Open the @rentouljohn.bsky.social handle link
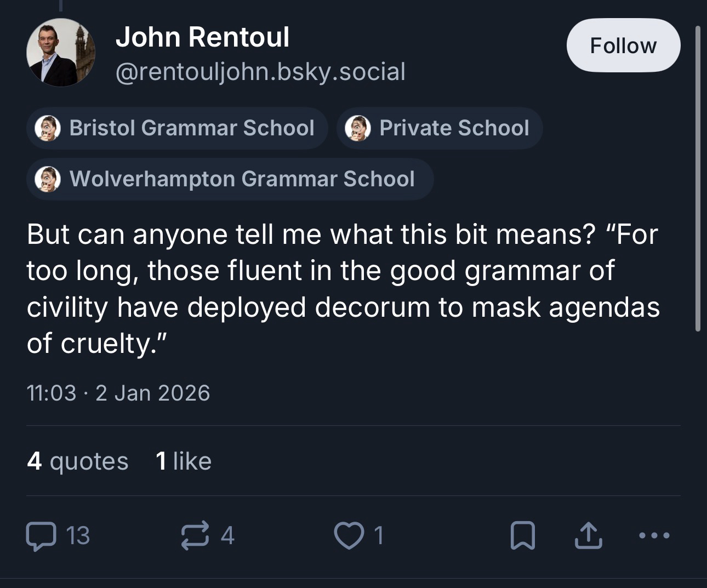707x588 pixels. 260,72
